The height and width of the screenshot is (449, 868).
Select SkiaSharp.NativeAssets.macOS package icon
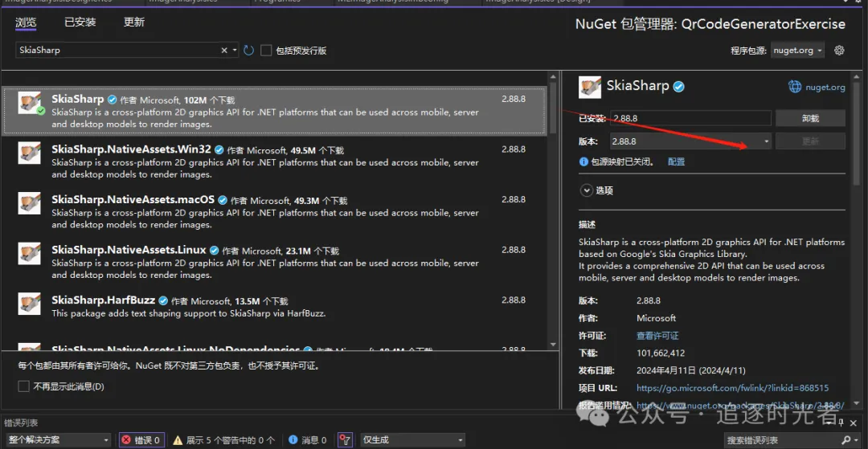tap(30, 203)
